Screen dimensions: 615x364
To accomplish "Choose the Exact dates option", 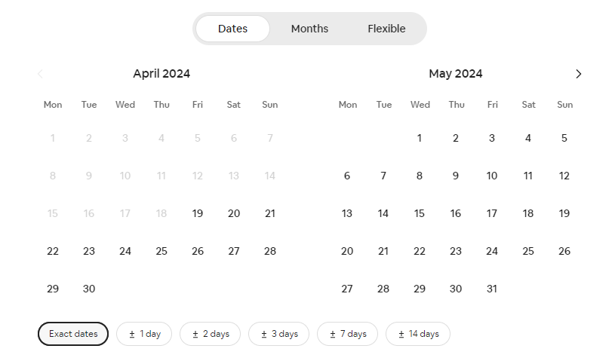I will [x=73, y=334].
